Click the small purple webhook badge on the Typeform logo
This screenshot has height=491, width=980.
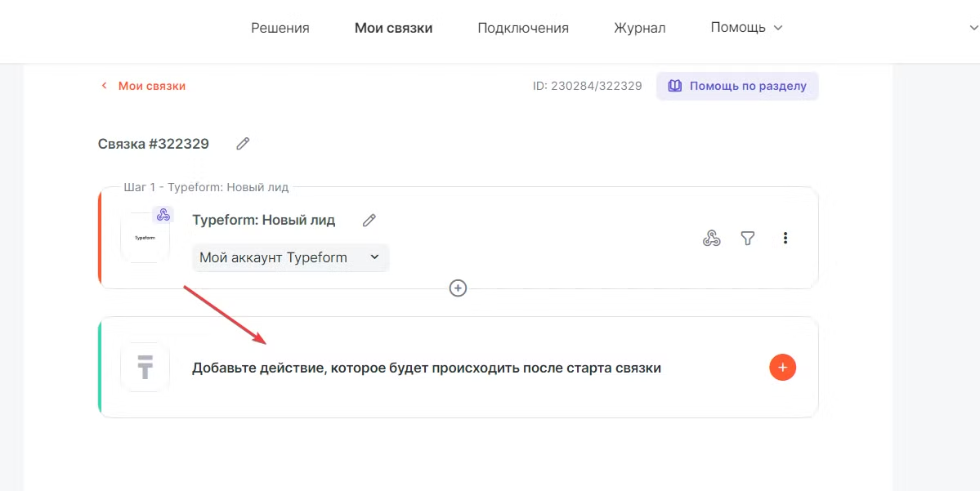tap(163, 214)
